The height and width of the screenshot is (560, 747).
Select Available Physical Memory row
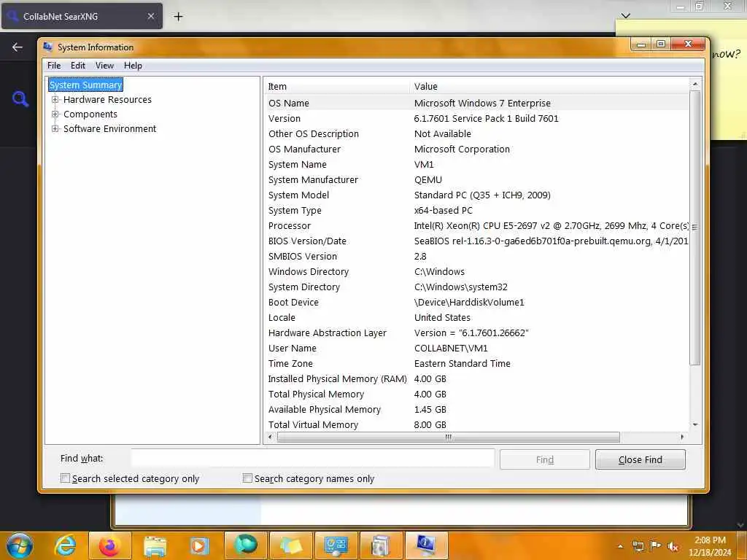(476, 409)
